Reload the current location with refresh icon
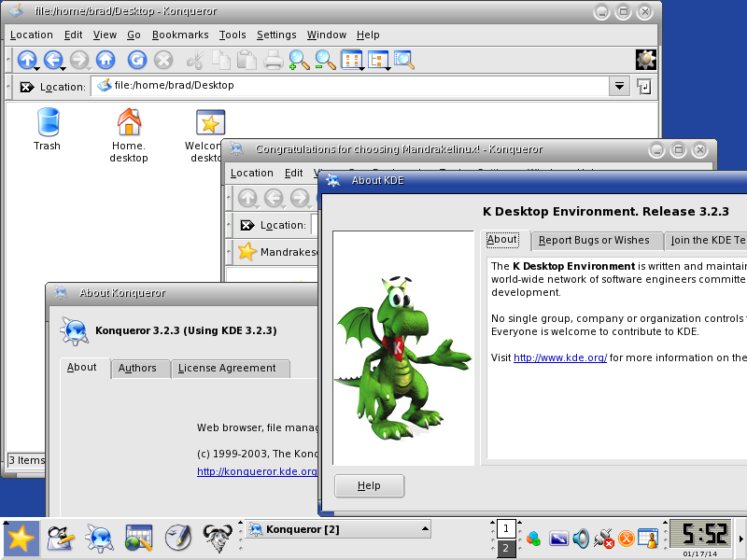The width and height of the screenshot is (747, 560). click(x=136, y=60)
